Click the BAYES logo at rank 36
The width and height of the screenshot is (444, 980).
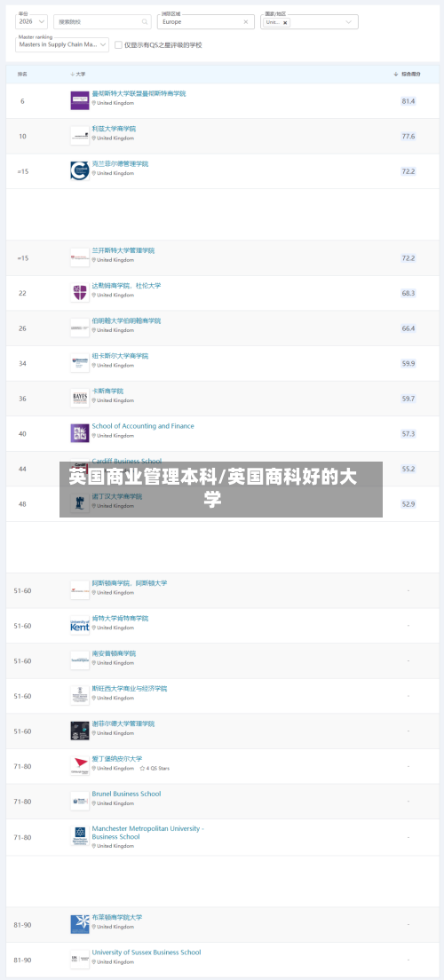80,398
